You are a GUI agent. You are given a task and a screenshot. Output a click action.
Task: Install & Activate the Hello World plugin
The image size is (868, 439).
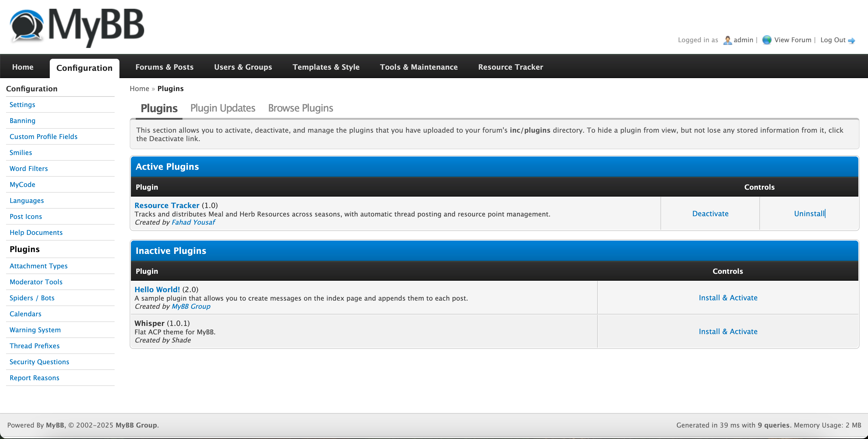tap(728, 298)
